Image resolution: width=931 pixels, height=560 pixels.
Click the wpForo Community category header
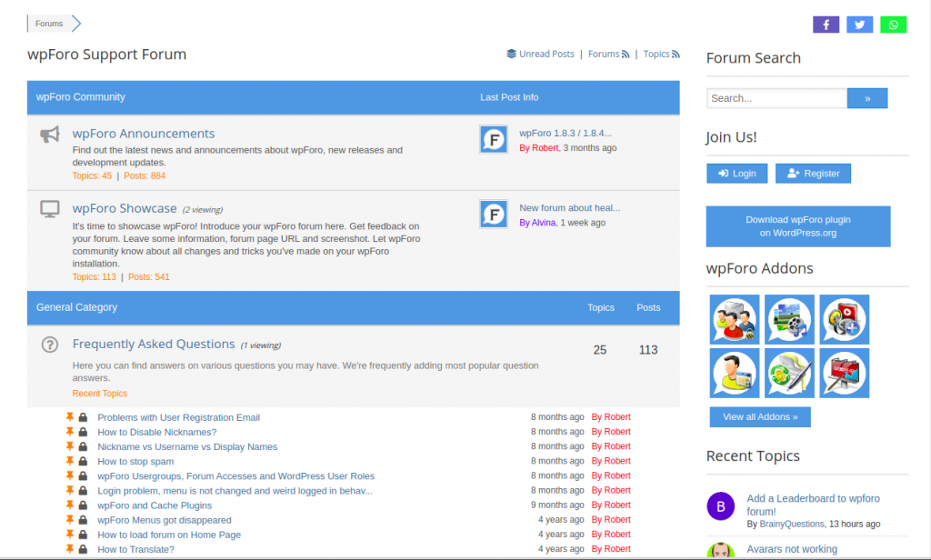[81, 96]
